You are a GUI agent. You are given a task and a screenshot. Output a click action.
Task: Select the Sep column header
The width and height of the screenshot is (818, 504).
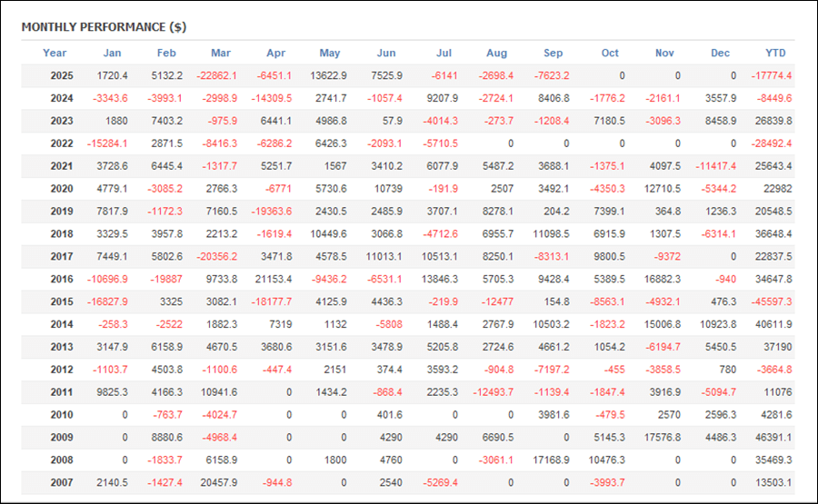pos(553,53)
